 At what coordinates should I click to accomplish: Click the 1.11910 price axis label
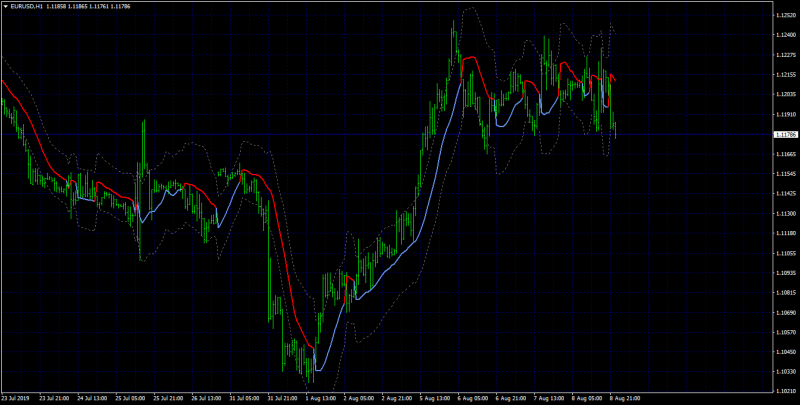[785, 115]
